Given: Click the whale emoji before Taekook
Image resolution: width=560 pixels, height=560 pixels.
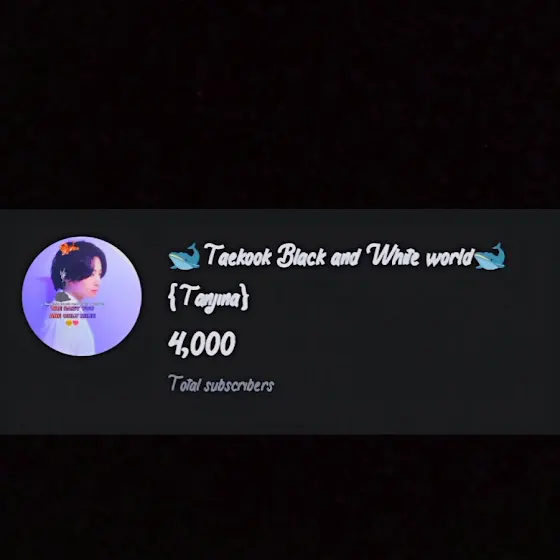Looking at the screenshot, I should pos(184,256).
